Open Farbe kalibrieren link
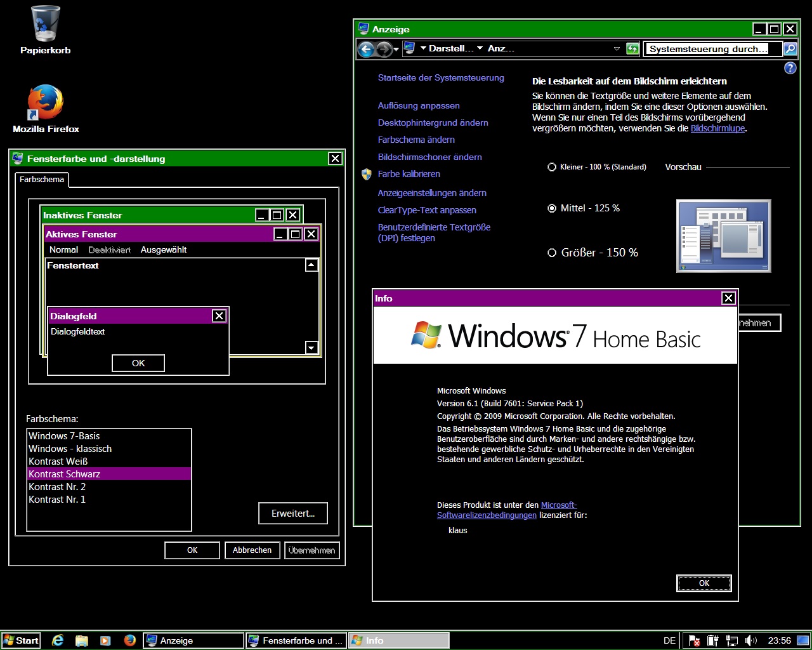 pyautogui.click(x=409, y=174)
